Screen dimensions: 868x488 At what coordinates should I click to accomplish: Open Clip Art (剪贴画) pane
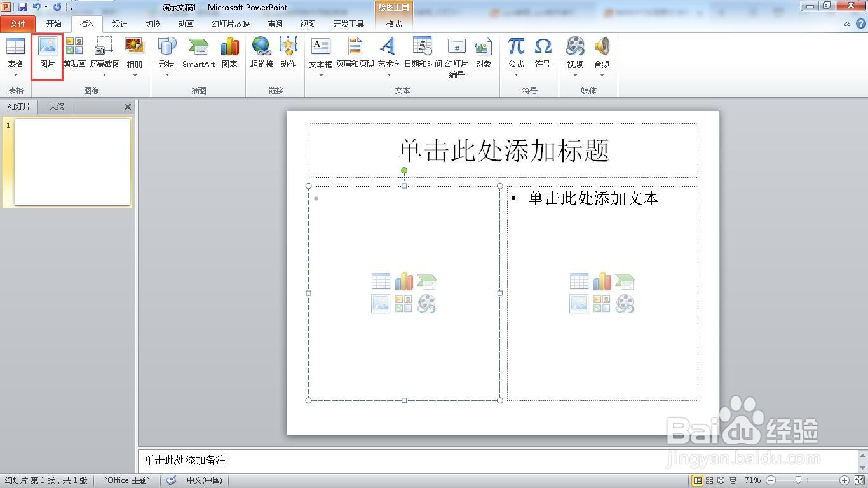pyautogui.click(x=74, y=52)
